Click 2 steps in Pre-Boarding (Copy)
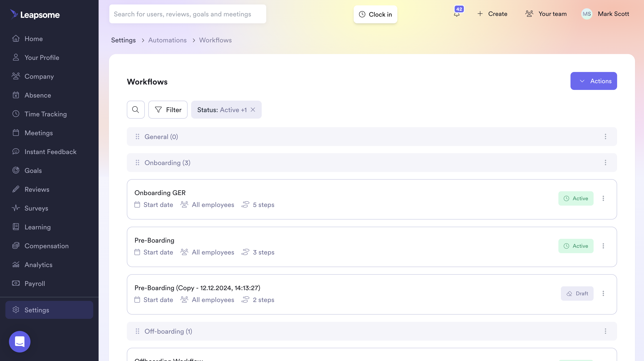Image resolution: width=644 pixels, height=361 pixels. pyautogui.click(x=258, y=300)
